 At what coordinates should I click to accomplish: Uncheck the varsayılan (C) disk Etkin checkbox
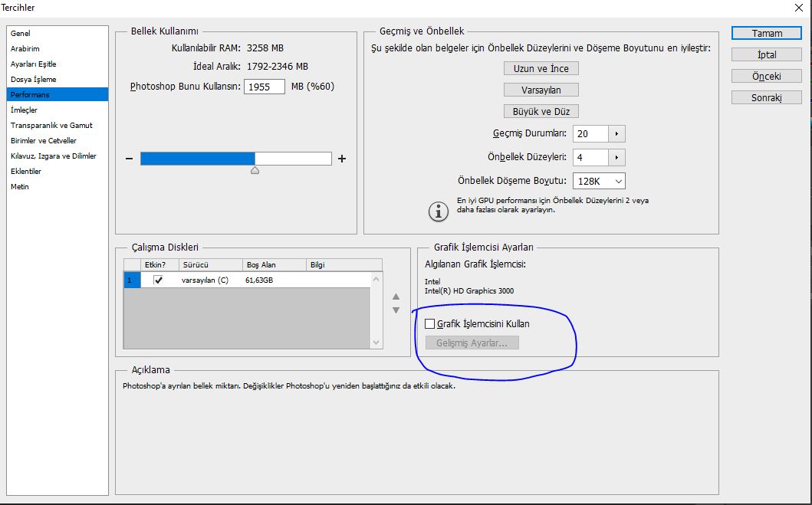(x=158, y=280)
